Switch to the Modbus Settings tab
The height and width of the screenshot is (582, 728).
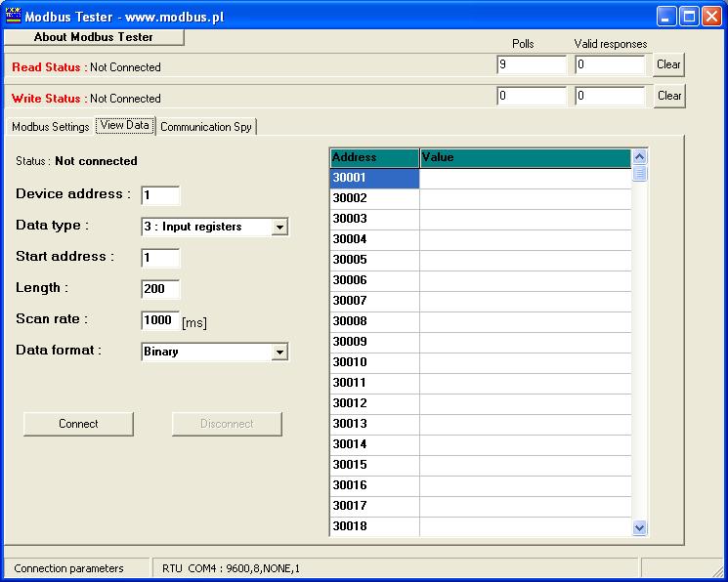50,127
